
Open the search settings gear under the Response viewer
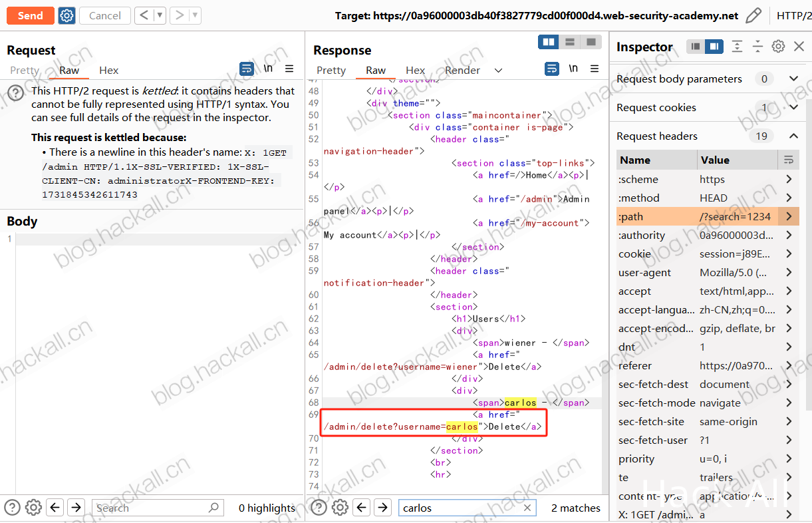pyautogui.click(x=340, y=508)
